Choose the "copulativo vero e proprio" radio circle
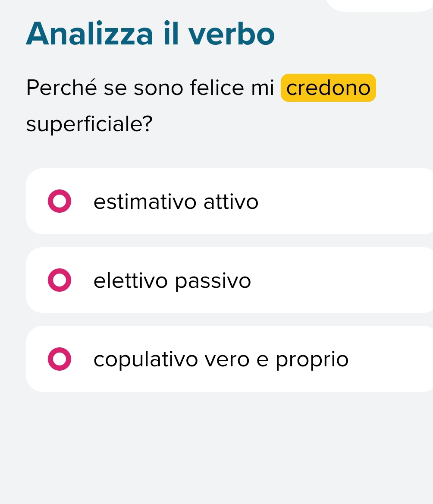This screenshot has height=504, width=433. (60, 359)
